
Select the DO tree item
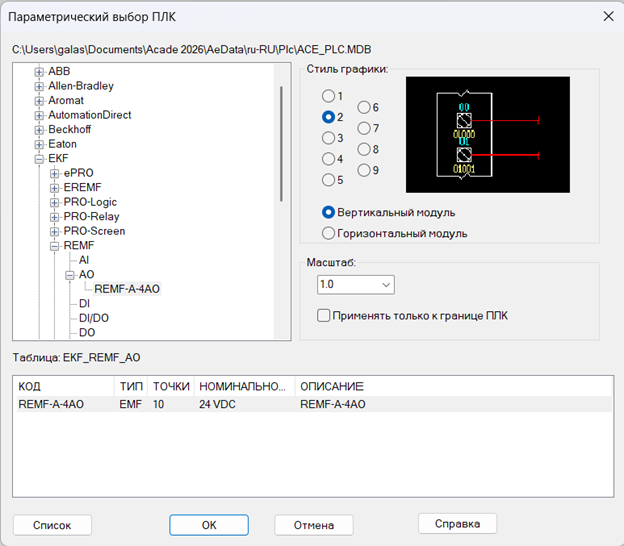tap(87, 332)
